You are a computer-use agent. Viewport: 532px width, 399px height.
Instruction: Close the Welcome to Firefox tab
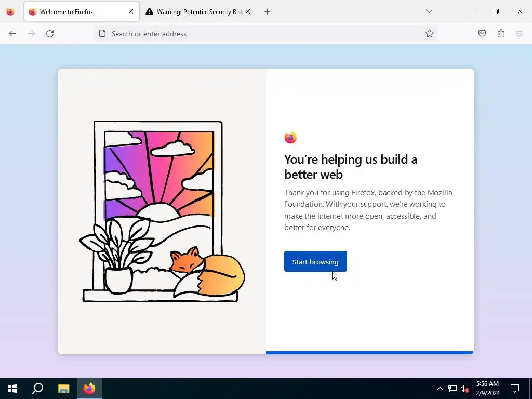coord(131,12)
